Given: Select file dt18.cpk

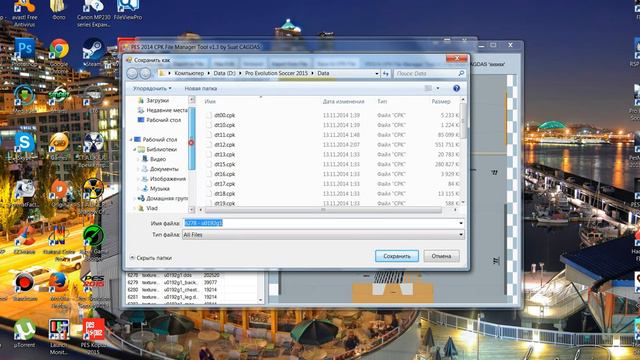Looking at the screenshot, I should pos(224,194).
